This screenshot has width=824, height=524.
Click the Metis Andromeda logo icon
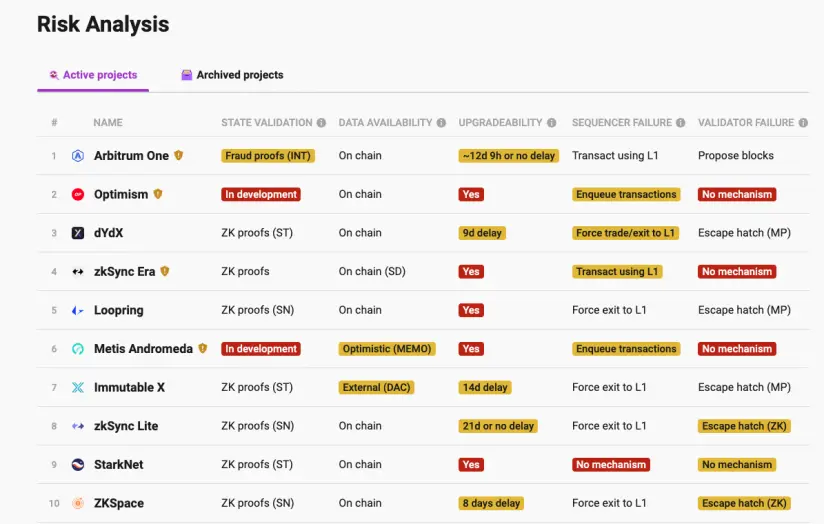click(x=78, y=349)
